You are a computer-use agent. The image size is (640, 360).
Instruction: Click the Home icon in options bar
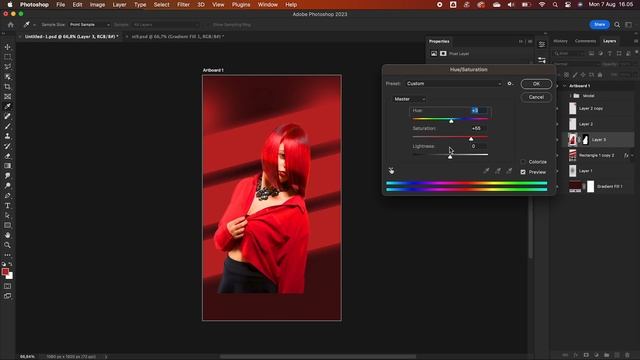pos(11,24)
